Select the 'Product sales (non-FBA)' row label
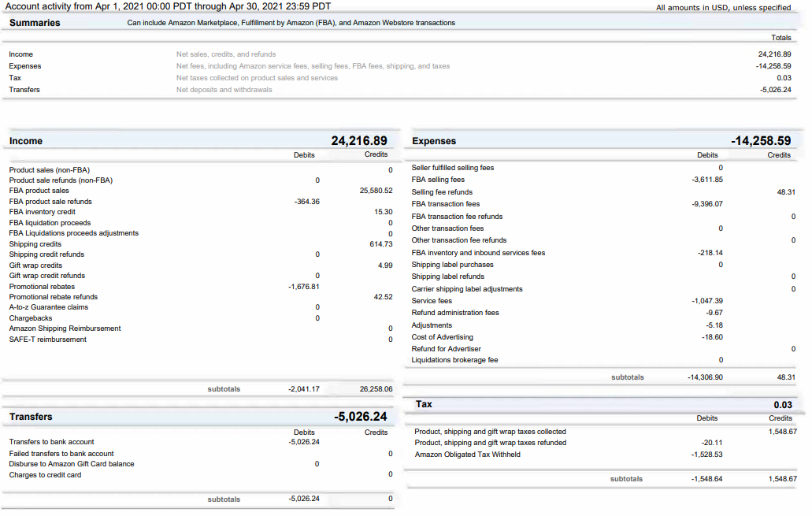812x516 pixels. (x=49, y=170)
